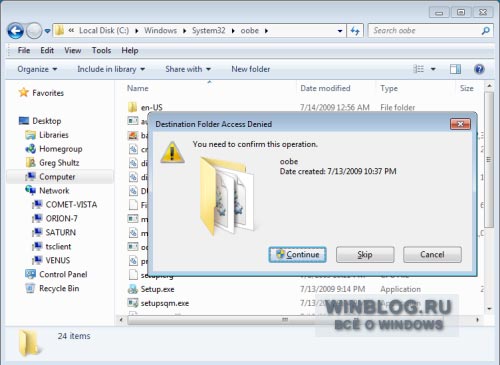Click the Favorites star icon
Screen dimensions: 500x365
coord(24,92)
